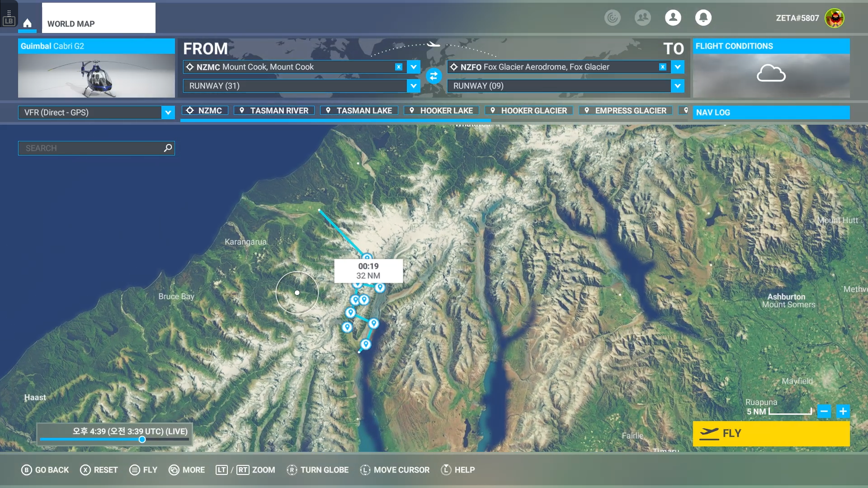The height and width of the screenshot is (488, 868).
Task: Open the NAV LOG panel
Action: coord(771,113)
